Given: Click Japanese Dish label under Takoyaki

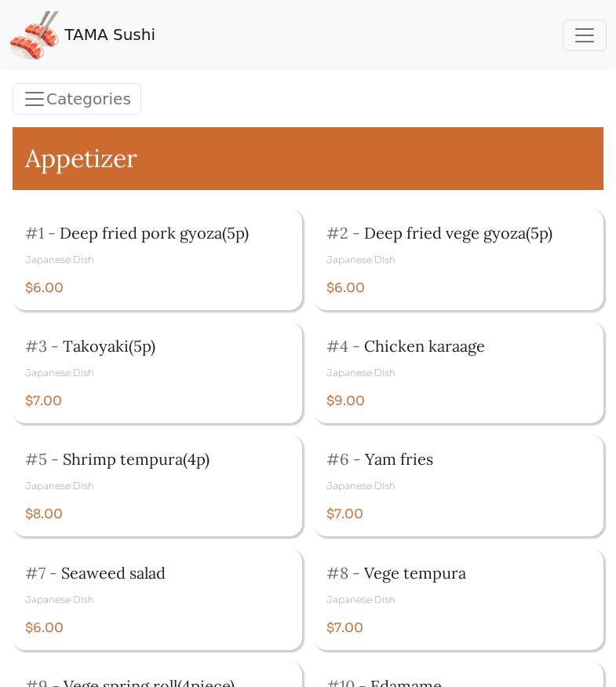Looking at the screenshot, I should [x=60, y=373].
